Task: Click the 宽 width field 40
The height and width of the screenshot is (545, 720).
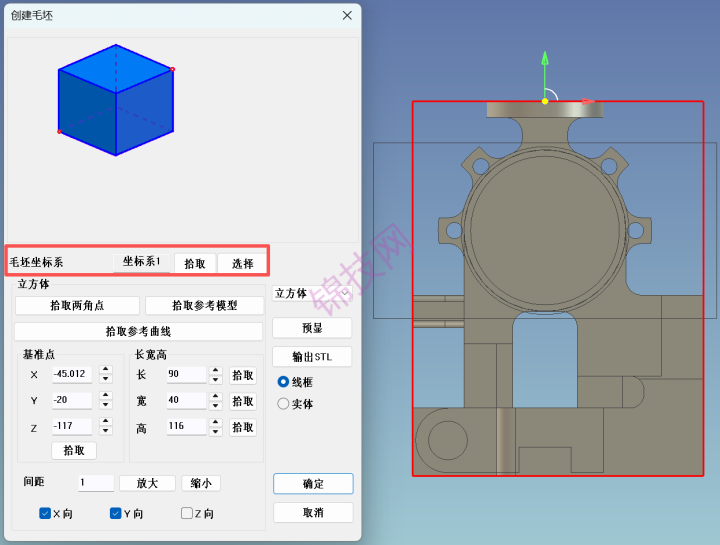Action: [186, 400]
